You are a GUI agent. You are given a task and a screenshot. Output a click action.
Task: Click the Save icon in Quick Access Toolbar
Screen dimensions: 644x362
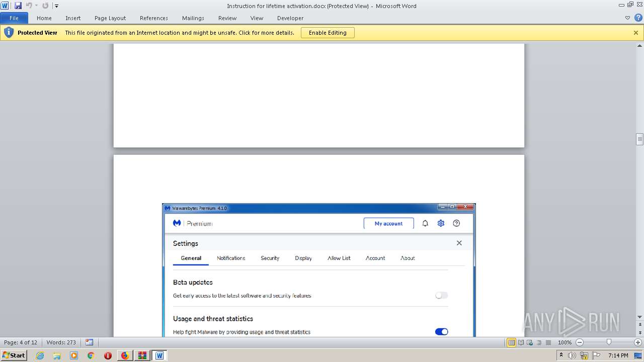pyautogui.click(x=18, y=6)
